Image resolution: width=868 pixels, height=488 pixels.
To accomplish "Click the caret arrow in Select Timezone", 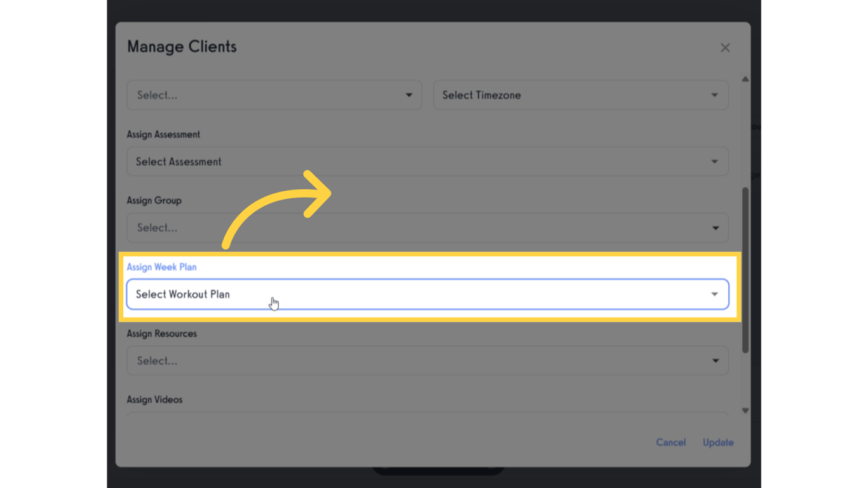I will pos(714,95).
